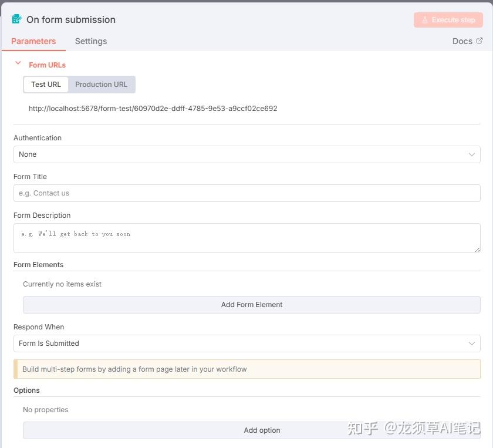Focus the Form Title input field
The height and width of the screenshot is (448, 493).
pyautogui.click(x=246, y=193)
